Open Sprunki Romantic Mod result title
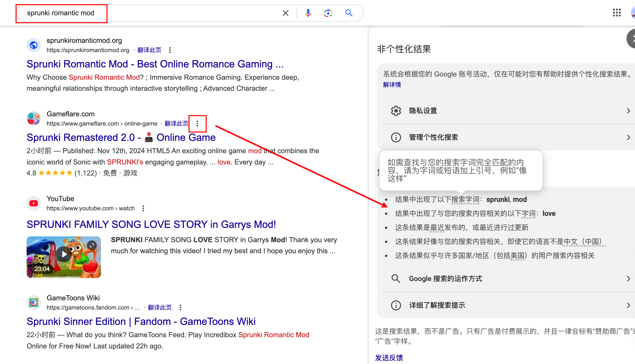The height and width of the screenshot is (364, 635). [x=155, y=64]
